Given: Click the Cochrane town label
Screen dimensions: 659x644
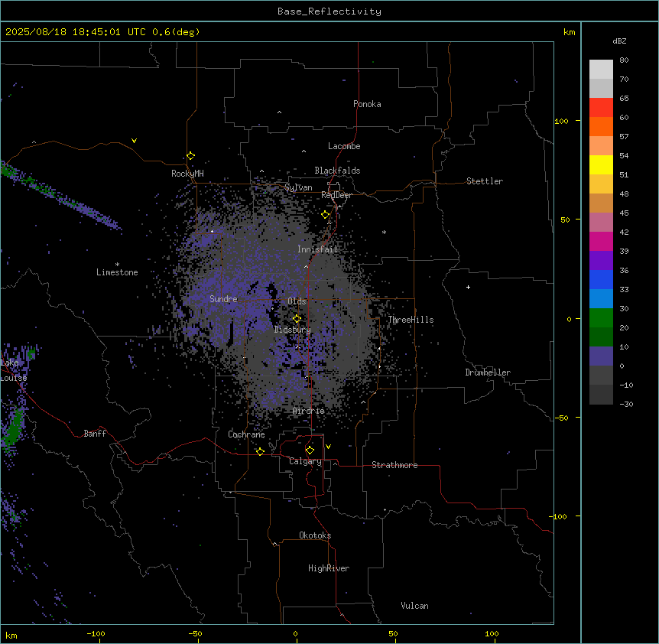Looking at the screenshot, I should pos(246,434).
